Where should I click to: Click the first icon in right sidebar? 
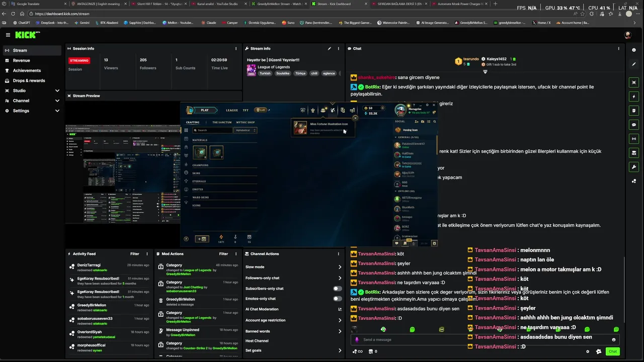(634, 50)
